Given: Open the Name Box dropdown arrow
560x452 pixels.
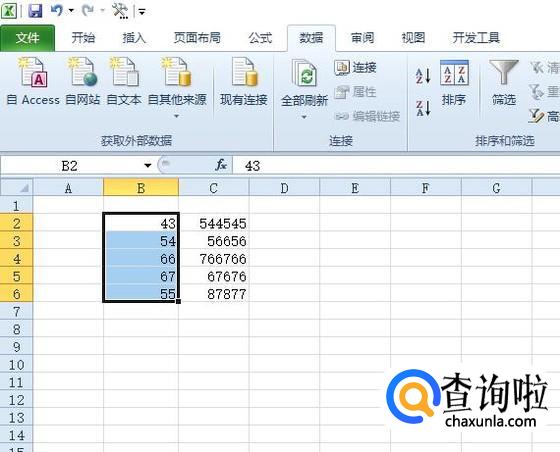Looking at the screenshot, I should point(148,165).
